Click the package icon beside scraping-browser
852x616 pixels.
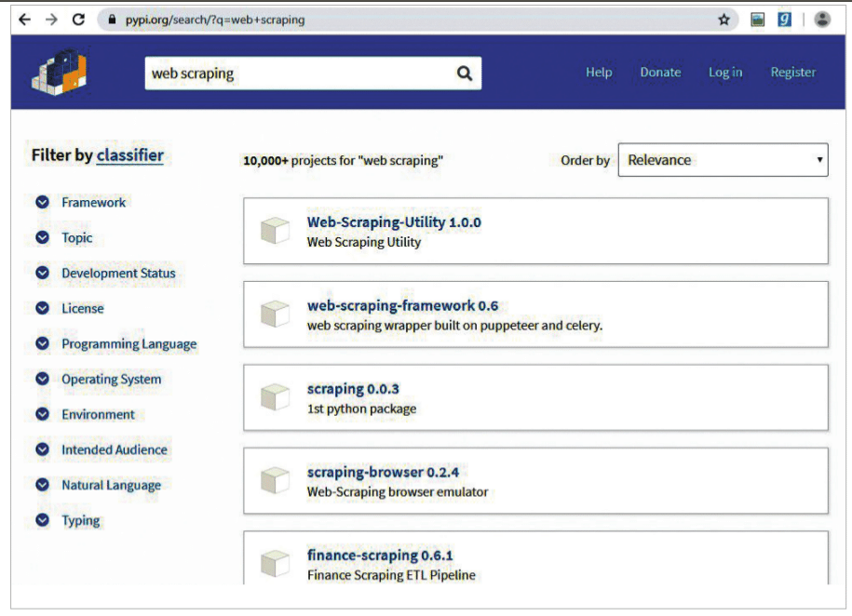[x=275, y=480]
